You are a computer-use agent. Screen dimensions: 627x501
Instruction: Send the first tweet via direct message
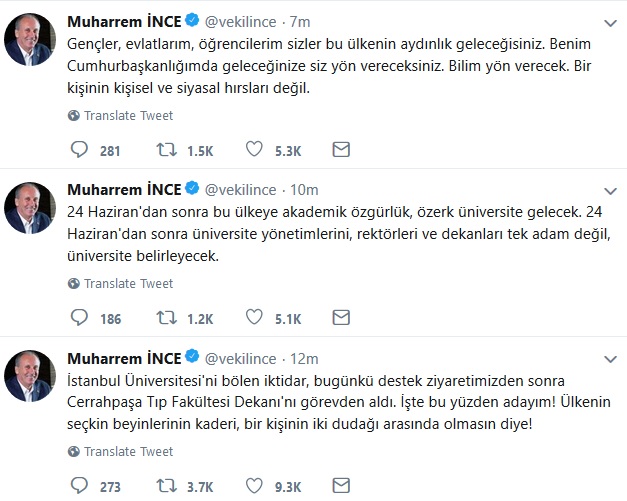click(341, 150)
